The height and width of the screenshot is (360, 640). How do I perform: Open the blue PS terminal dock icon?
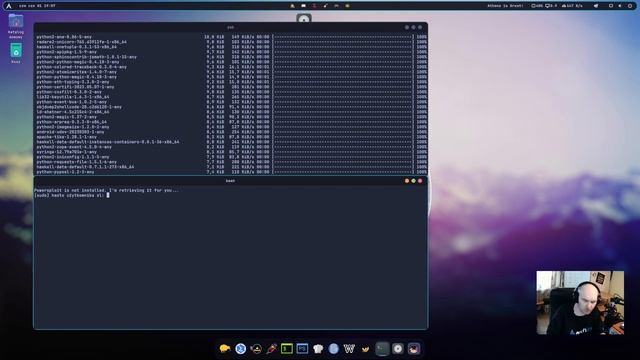point(302,349)
